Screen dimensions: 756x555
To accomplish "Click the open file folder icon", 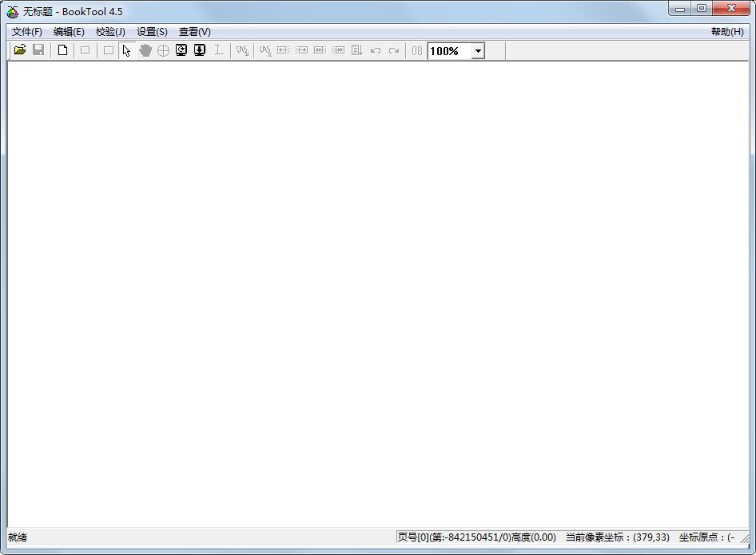I will coord(20,50).
